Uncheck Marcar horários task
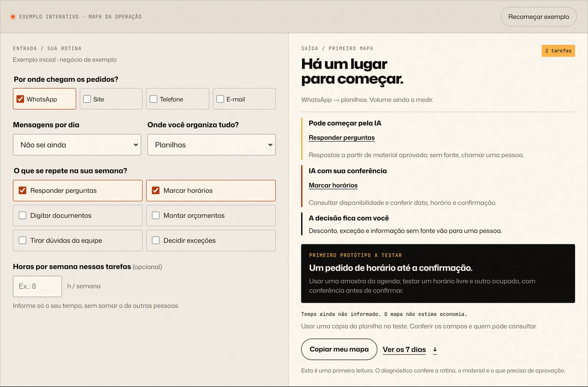588x387 pixels. tap(156, 190)
